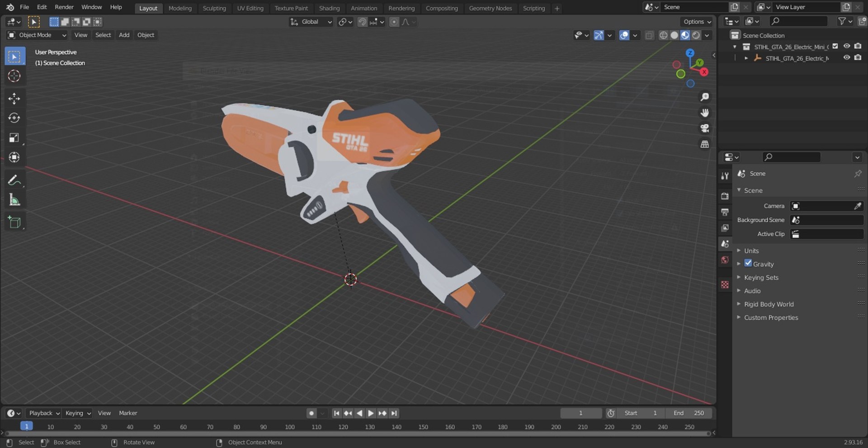The width and height of the screenshot is (868, 448).
Task: Choose the Move tool
Action: click(14, 99)
